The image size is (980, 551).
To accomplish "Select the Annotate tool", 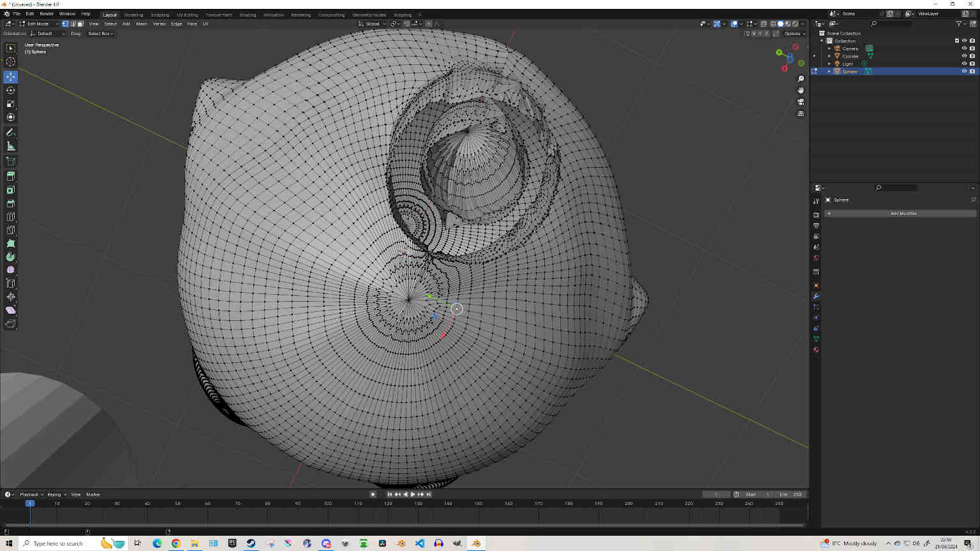I will 11,133.
